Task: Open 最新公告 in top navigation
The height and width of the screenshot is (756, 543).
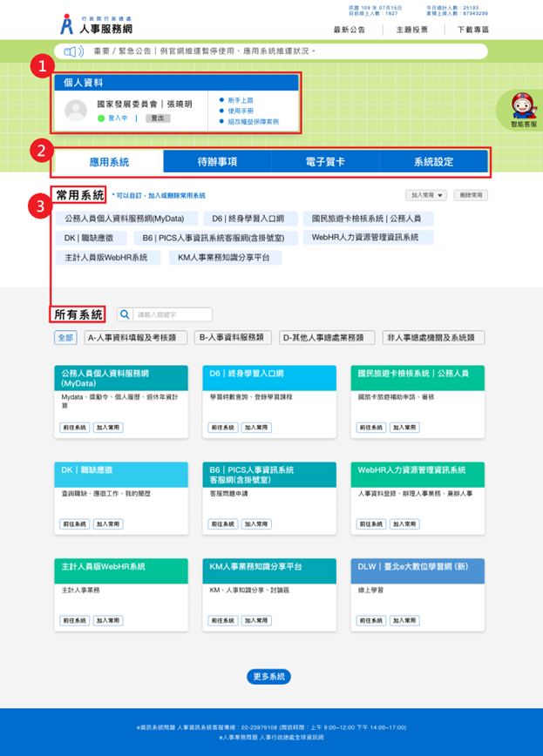Action: coord(350,30)
